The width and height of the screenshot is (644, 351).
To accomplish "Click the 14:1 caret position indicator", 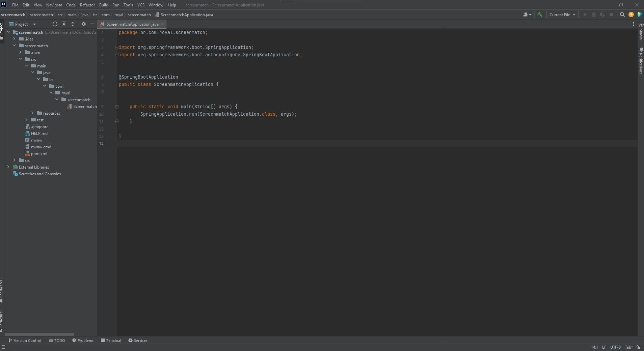I will [594, 347].
